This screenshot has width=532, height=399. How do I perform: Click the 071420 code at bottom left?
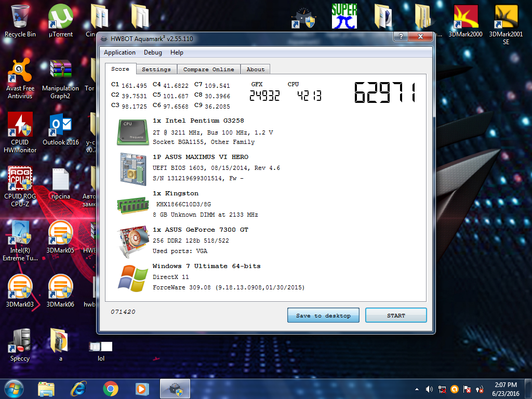tap(123, 312)
